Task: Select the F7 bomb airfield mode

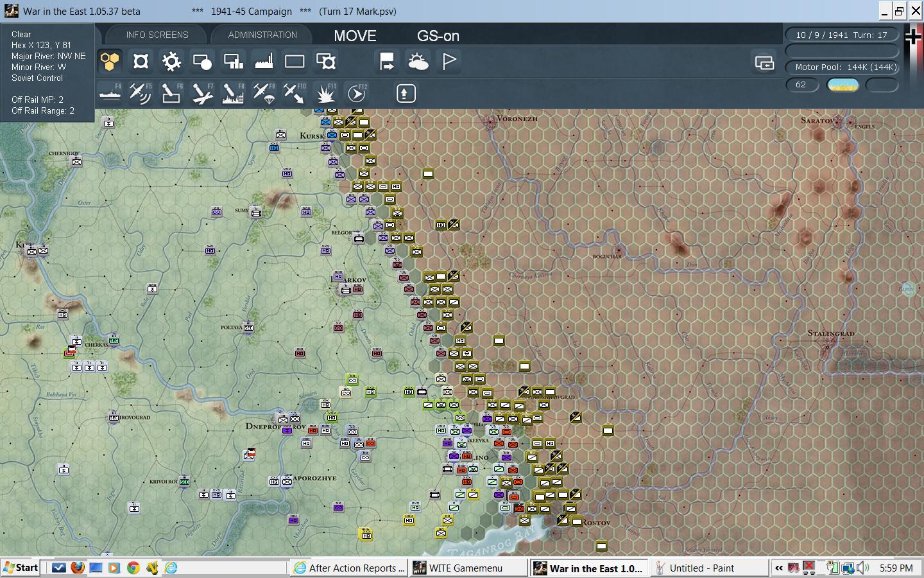Action: pyautogui.click(x=202, y=94)
